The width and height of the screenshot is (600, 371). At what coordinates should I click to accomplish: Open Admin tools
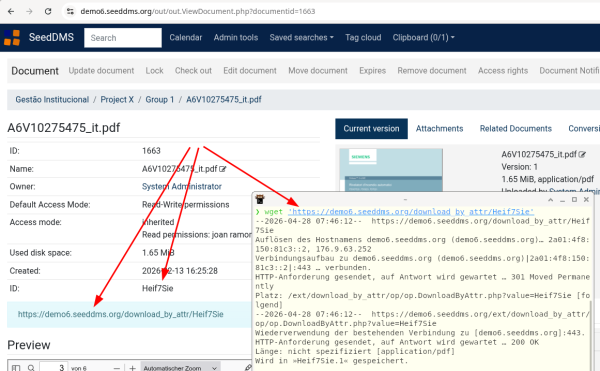(x=236, y=37)
